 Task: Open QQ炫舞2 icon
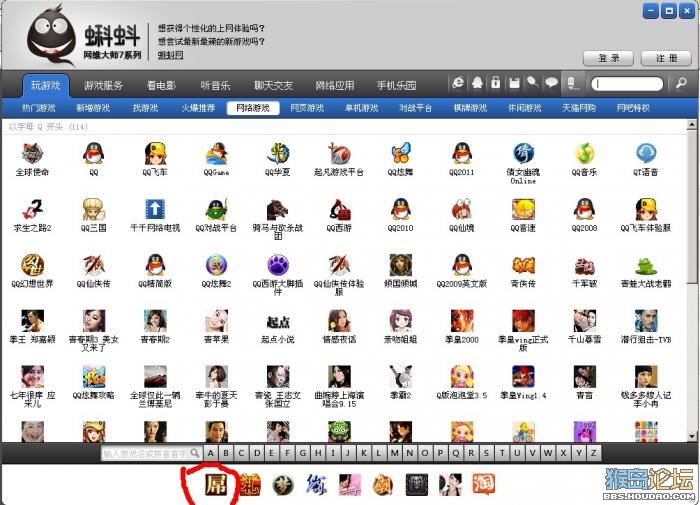point(217,265)
